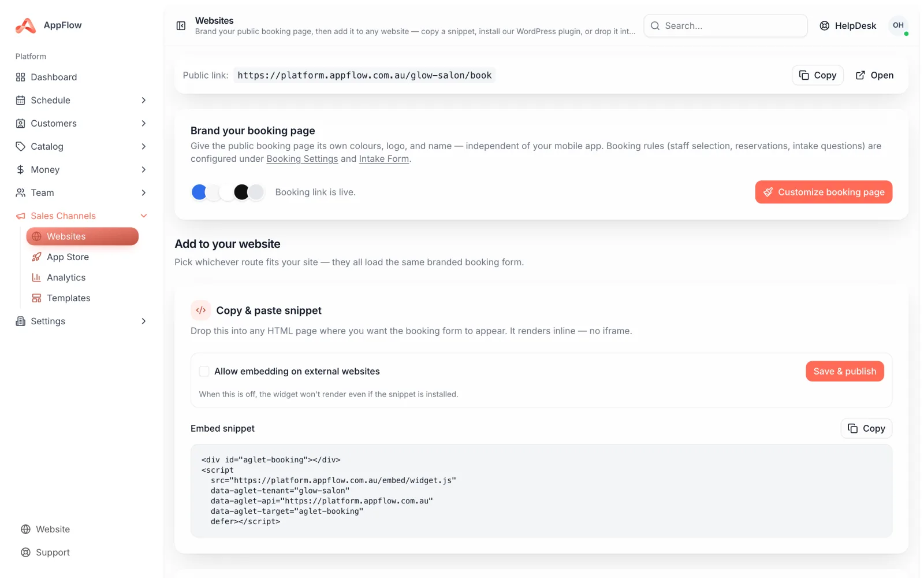Click the "Add to your website" heading
The height and width of the screenshot is (578, 924).
click(228, 244)
